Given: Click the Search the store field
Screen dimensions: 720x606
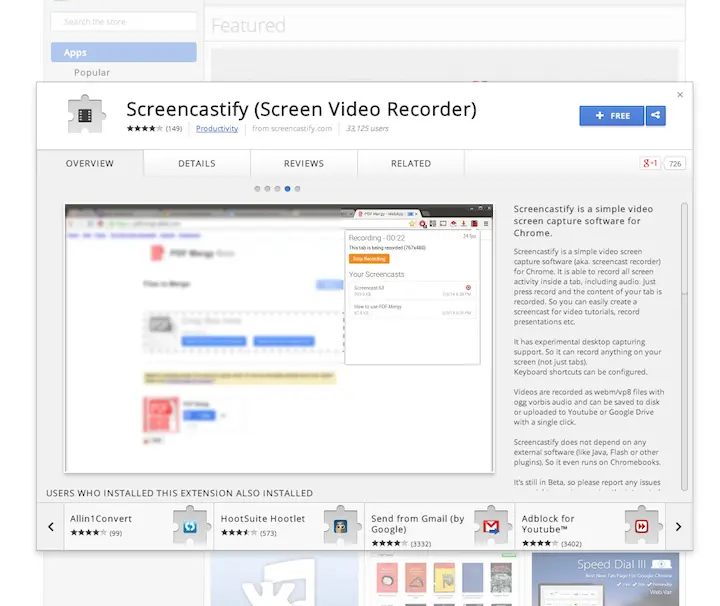Looking at the screenshot, I should coord(124,22).
